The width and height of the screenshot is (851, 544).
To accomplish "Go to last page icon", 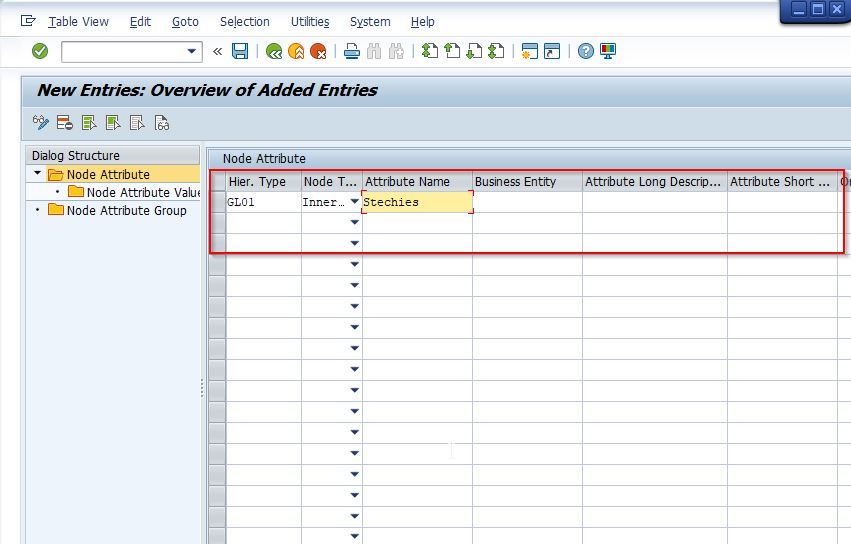I will coord(497,52).
